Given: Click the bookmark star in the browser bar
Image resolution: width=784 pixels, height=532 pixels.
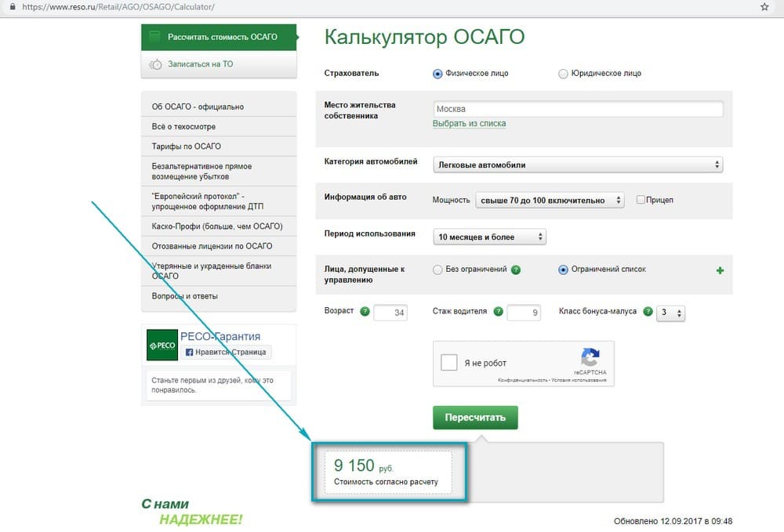Looking at the screenshot, I should pyautogui.click(x=764, y=7).
